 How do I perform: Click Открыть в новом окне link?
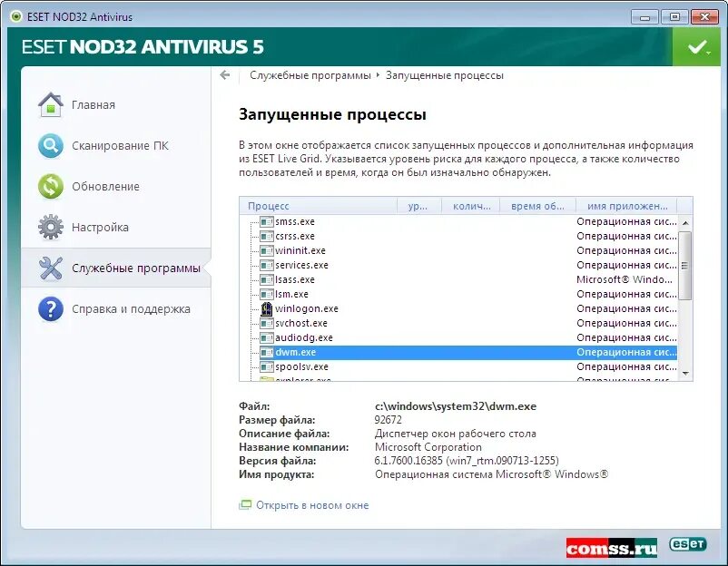312,505
